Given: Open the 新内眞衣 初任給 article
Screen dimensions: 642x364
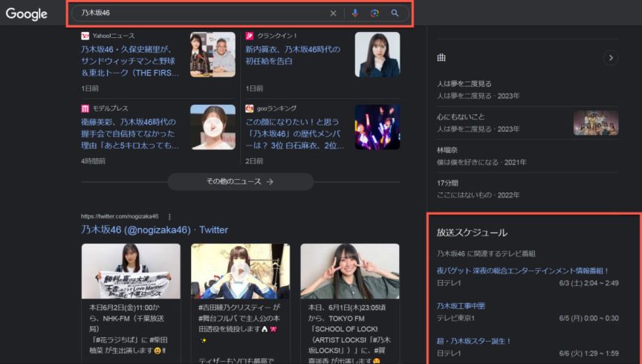Looking at the screenshot, I should coord(293,55).
